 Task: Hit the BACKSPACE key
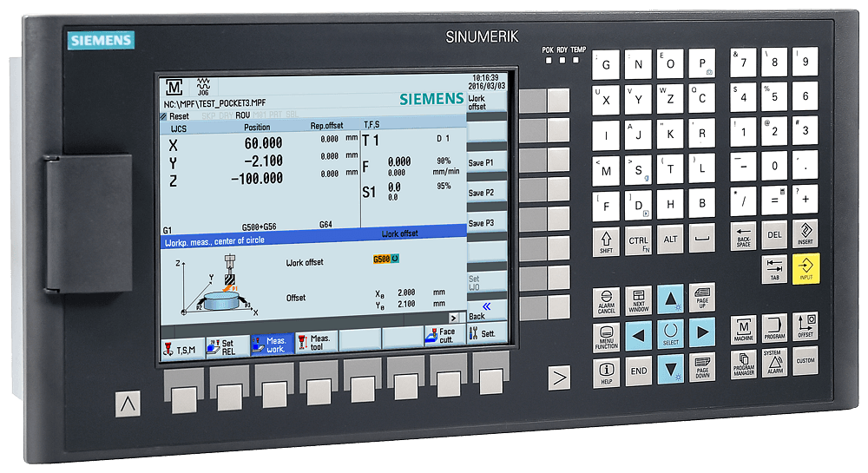(744, 236)
